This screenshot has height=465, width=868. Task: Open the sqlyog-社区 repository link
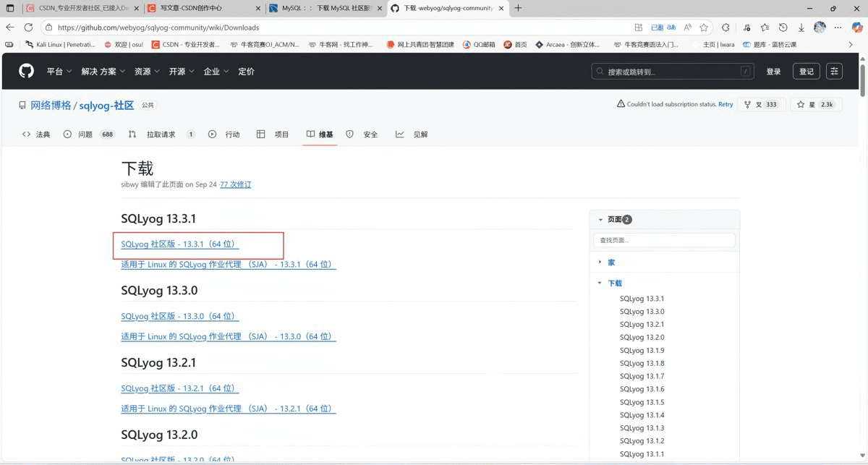(x=107, y=105)
